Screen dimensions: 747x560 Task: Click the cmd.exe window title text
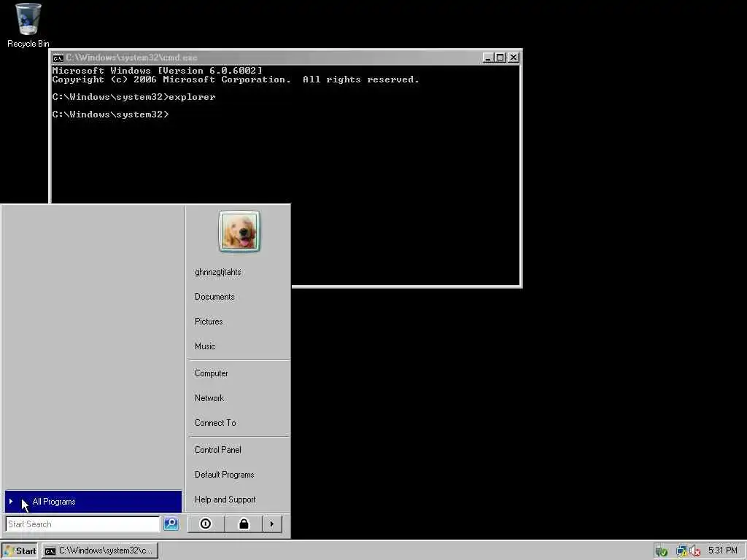click(131, 58)
